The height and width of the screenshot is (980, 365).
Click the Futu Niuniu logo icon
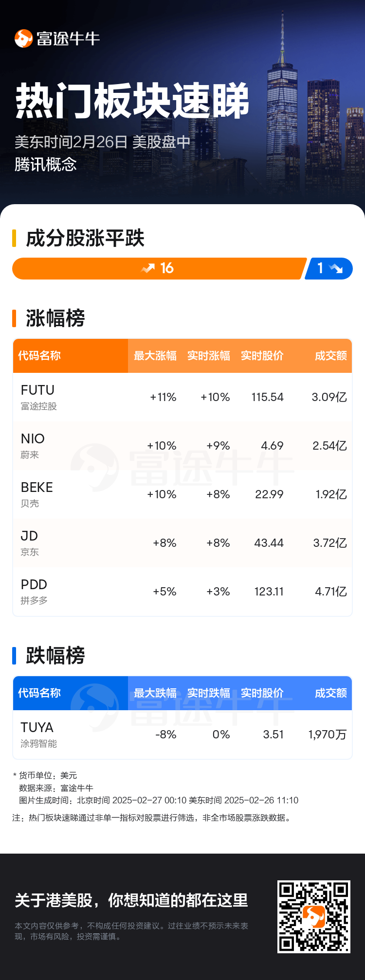(23, 38)
